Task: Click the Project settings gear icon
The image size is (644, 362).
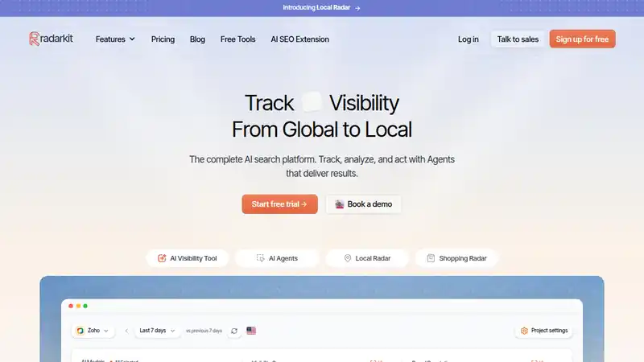Action: (x=524, y=331)
